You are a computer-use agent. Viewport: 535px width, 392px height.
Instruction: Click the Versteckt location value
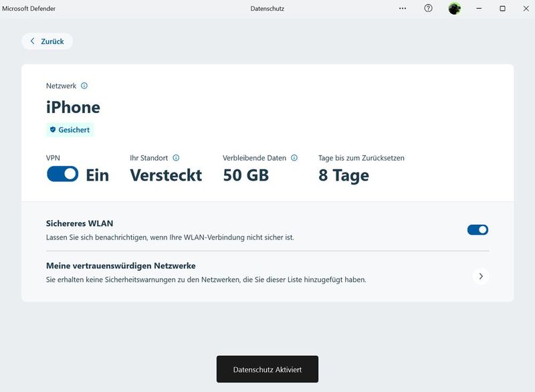(166, 175)
